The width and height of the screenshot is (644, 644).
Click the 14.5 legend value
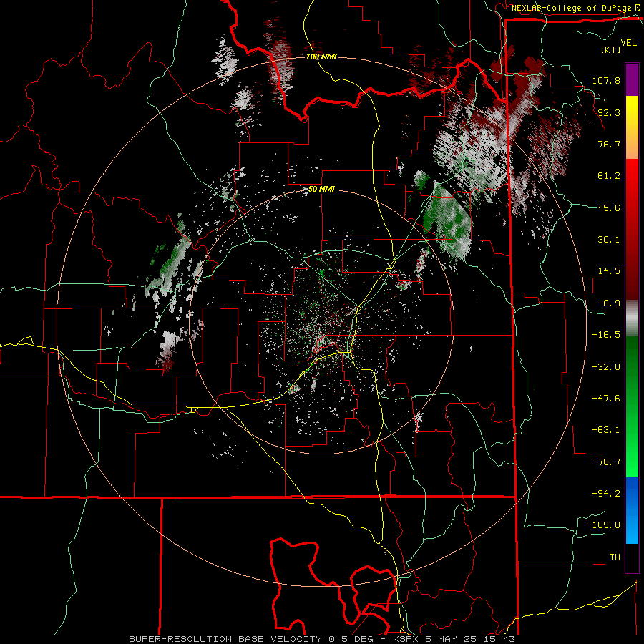[609, 271]
